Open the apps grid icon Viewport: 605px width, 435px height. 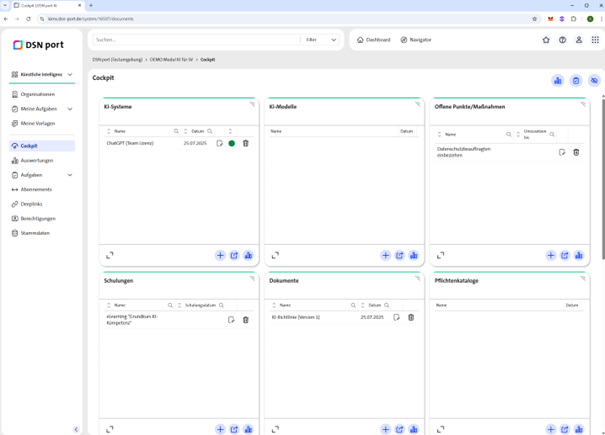click(x=595, y=40)
